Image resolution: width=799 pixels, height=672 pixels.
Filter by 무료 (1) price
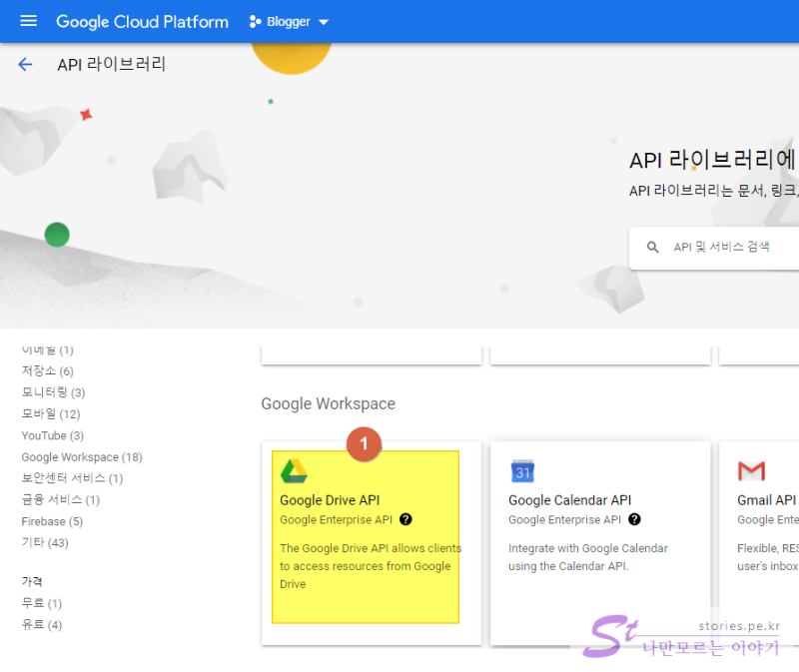(42, 604)
